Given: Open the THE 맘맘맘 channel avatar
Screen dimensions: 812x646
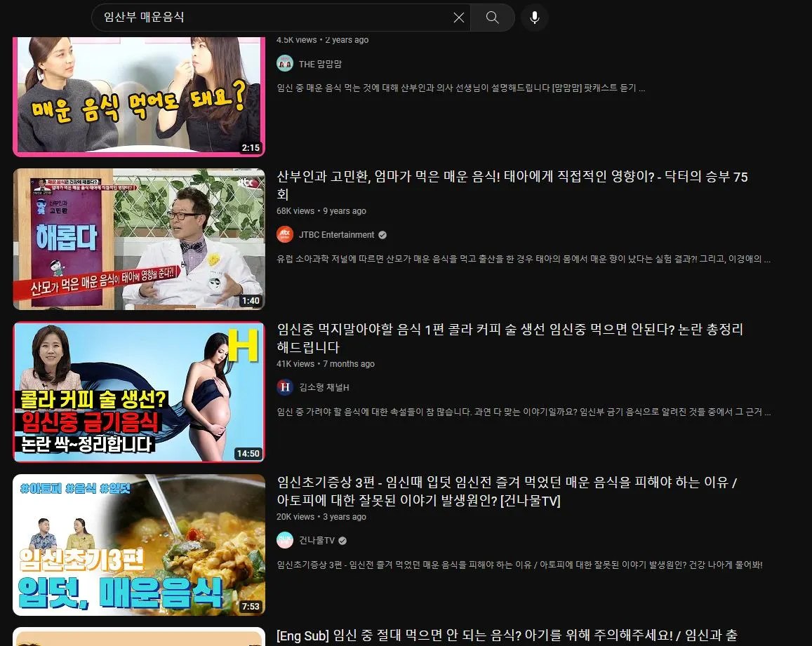Looking at the screenshot, I should (x=285, y=63).
